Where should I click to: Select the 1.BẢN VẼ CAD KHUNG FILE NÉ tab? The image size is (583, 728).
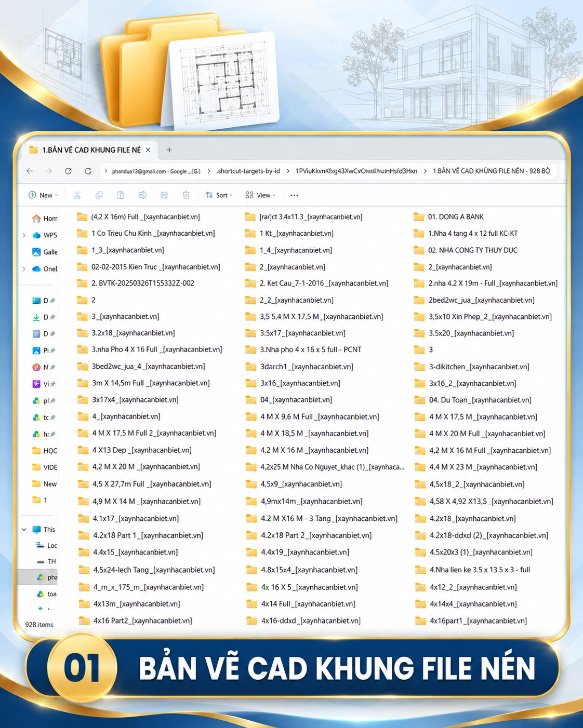(89, 150)
